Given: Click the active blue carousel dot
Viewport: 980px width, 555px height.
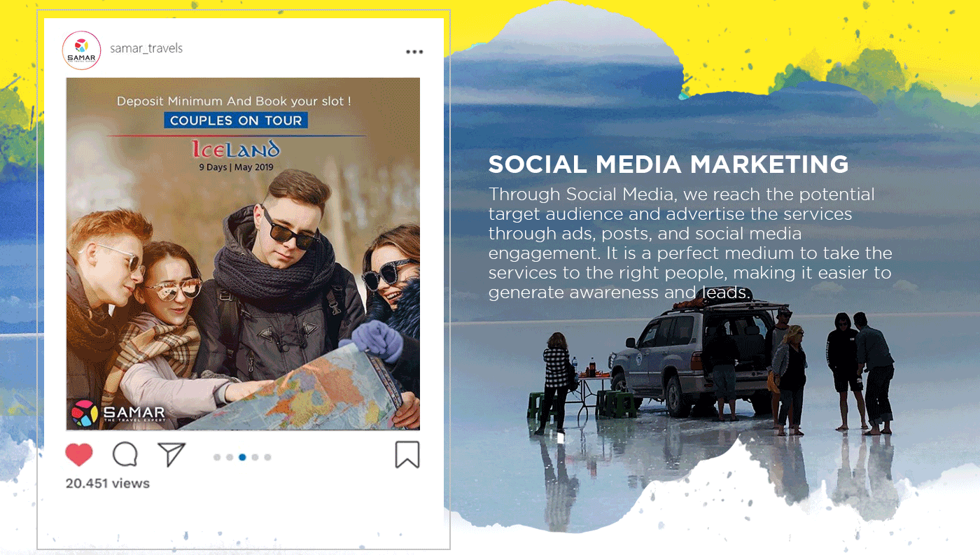Looking at the screenshot, I should click(242, 458).
